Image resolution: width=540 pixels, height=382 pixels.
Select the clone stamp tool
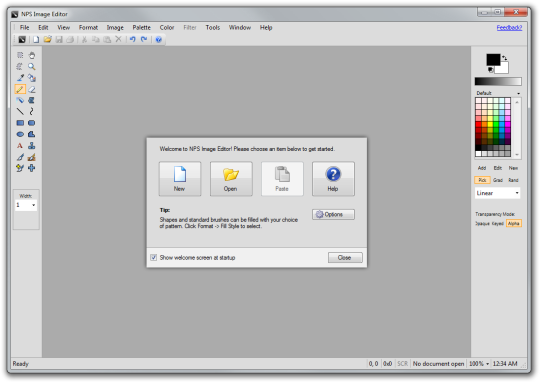coord(32,146)
